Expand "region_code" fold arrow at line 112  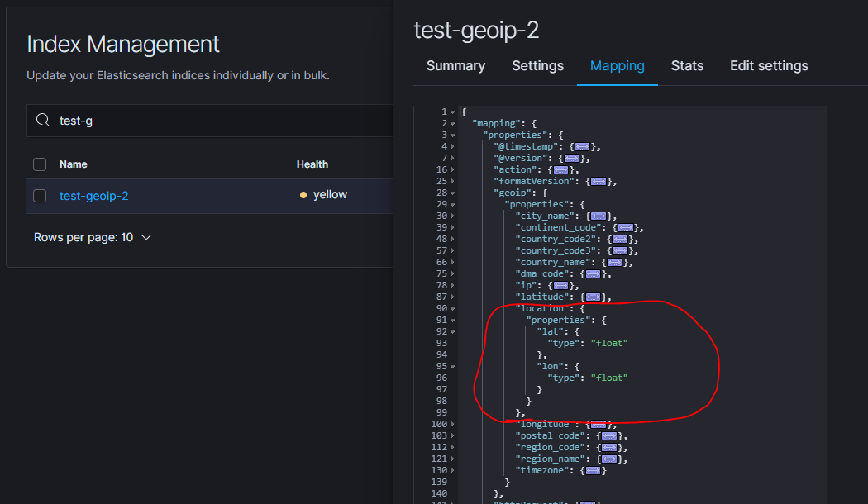[x=452, y=448]
